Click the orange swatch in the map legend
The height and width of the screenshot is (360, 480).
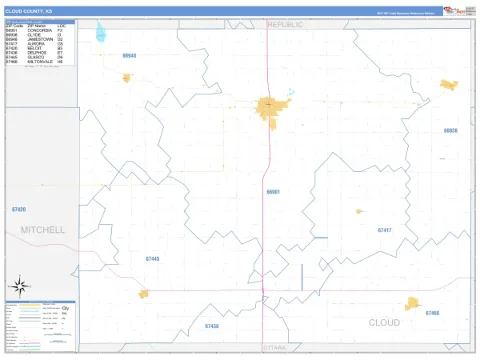(30, 305)
